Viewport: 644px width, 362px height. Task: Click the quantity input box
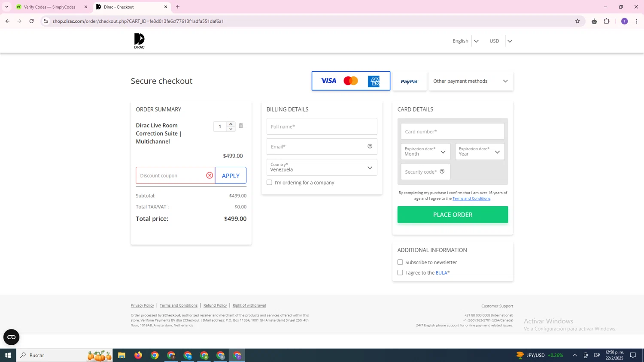220,127
